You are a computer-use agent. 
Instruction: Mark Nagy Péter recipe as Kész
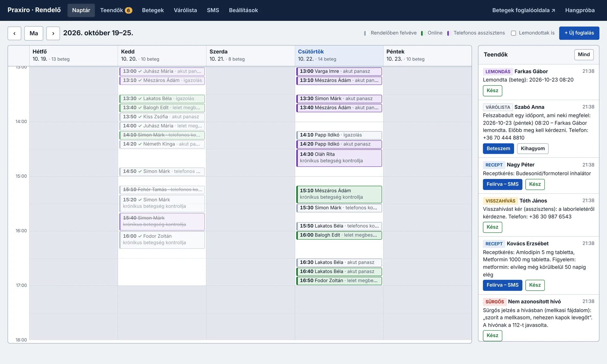point(535,184)
